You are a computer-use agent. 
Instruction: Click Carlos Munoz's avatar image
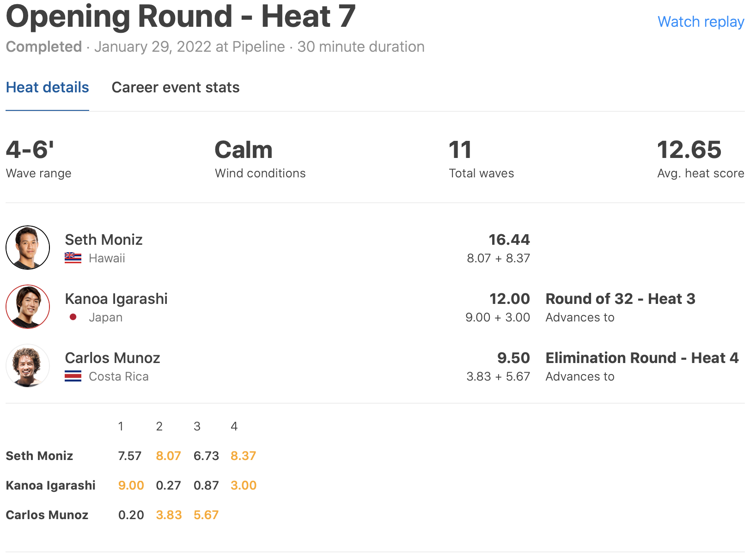point(28,366)
